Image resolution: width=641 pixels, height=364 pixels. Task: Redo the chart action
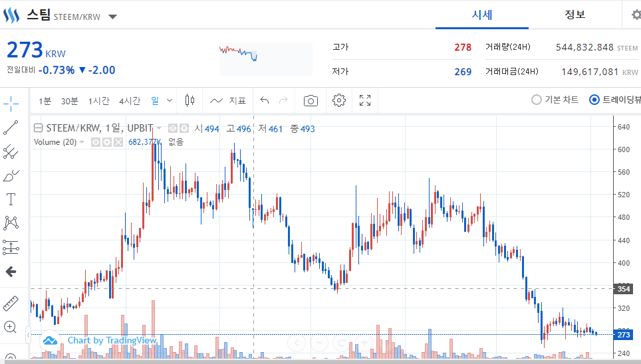pyautogui.click(x=283, y=100)
